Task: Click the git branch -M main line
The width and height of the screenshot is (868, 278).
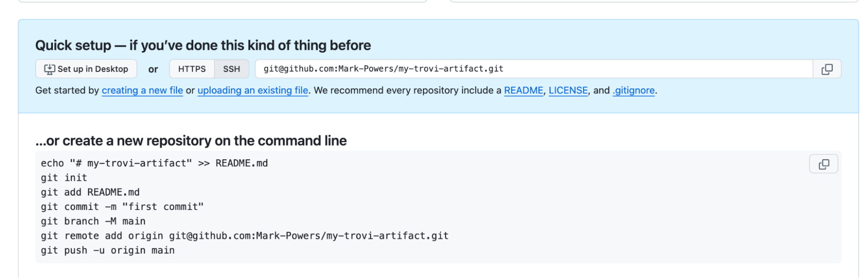Action: point(93,222)
